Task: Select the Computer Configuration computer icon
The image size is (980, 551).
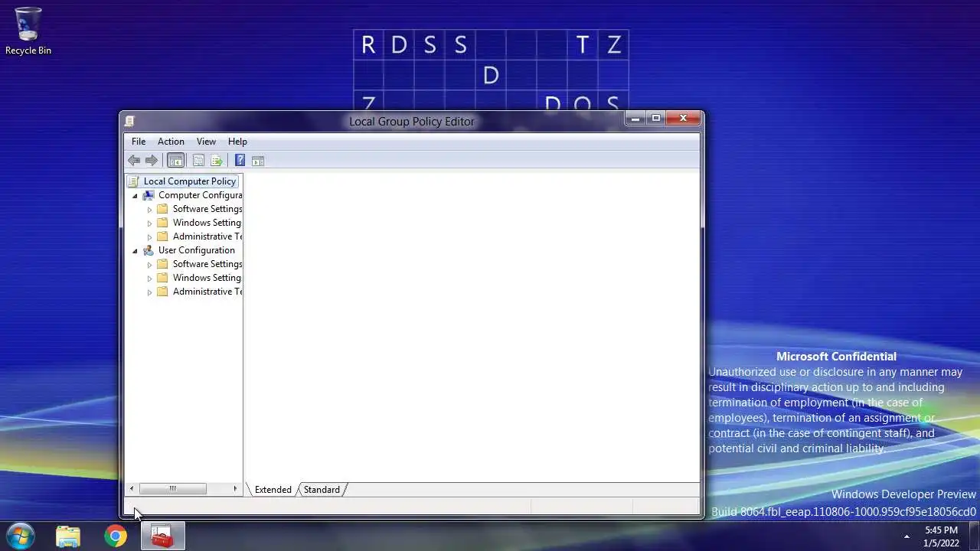Action: point(149,195)
